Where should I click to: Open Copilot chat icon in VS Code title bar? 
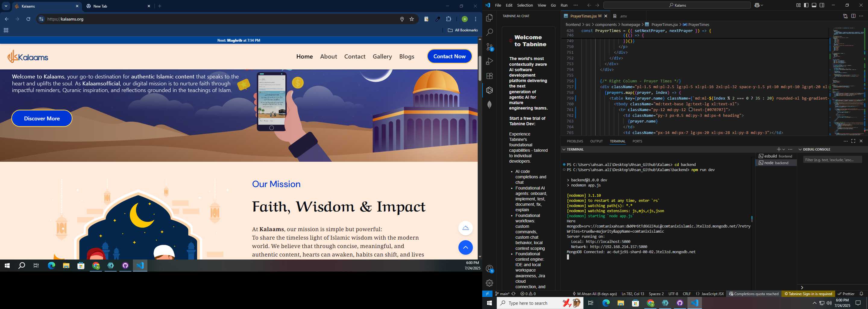tap(757, 5)
